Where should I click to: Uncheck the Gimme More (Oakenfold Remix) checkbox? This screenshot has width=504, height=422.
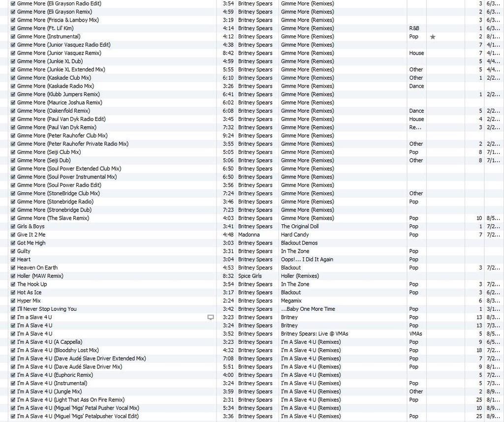coord(13,111)
